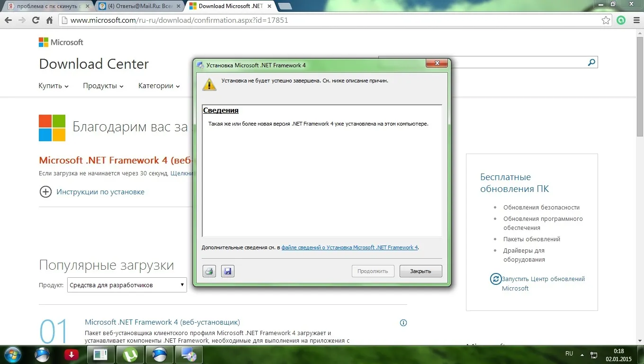
Task: Open uTorrent from the taskbar
Action: click(x=130, y=354)
